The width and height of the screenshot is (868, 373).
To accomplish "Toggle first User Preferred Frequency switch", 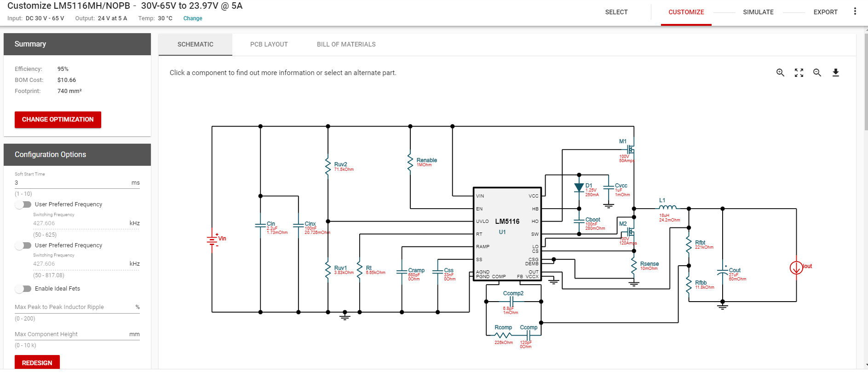I will tap(23, 204).
